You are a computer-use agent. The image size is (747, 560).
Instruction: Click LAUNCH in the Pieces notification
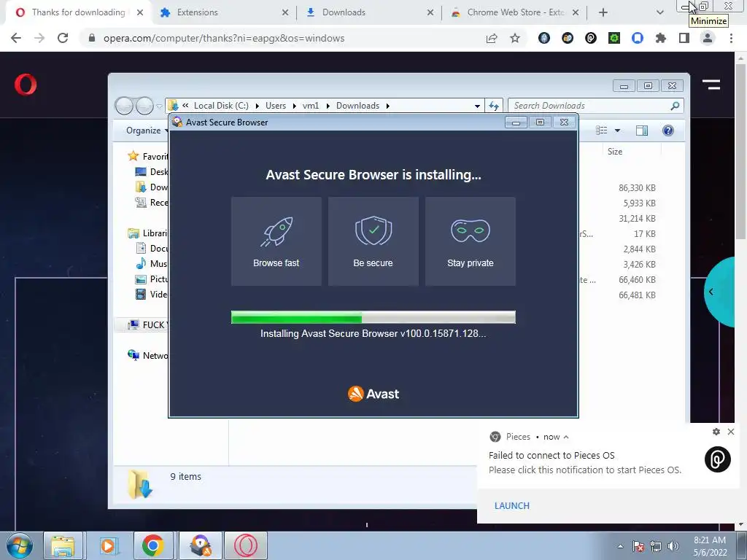tap(511, 506)
